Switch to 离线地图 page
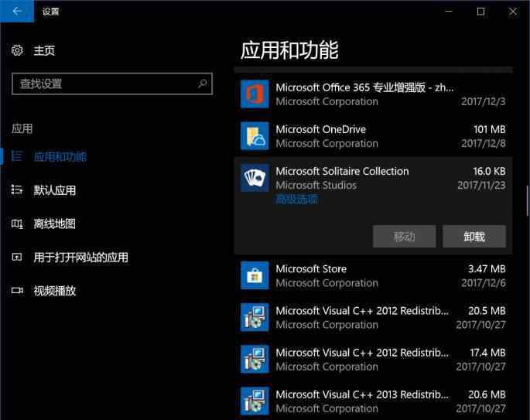 click(x=54, y=224)
